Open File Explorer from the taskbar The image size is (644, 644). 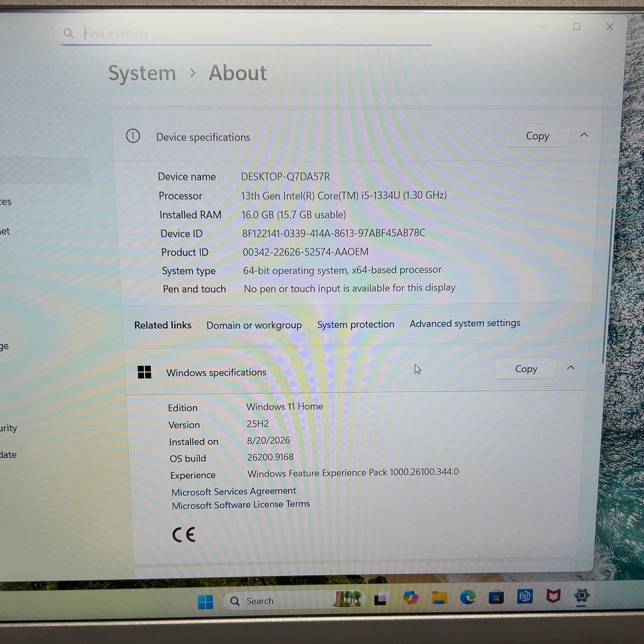(x=439, y=597)
